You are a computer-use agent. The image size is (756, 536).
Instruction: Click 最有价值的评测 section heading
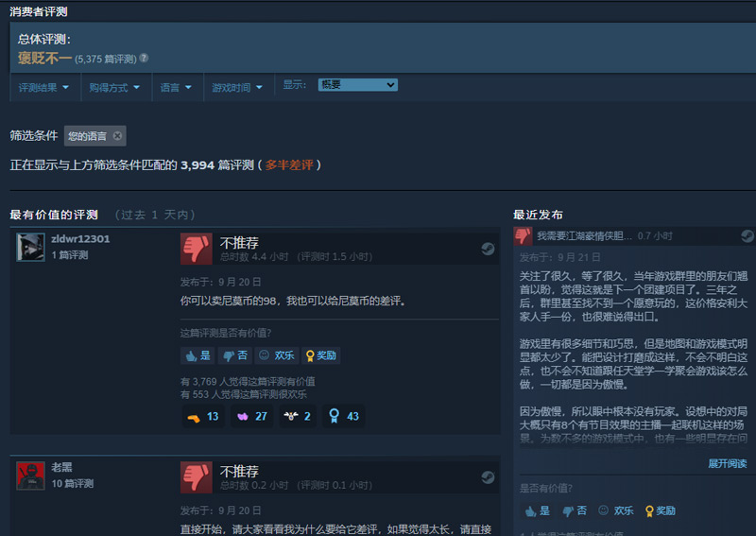(x=54, y=215)
